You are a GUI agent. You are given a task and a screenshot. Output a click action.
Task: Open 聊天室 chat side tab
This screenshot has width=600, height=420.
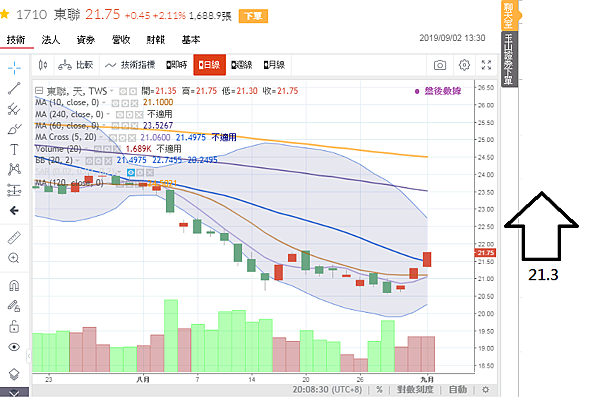509,15
